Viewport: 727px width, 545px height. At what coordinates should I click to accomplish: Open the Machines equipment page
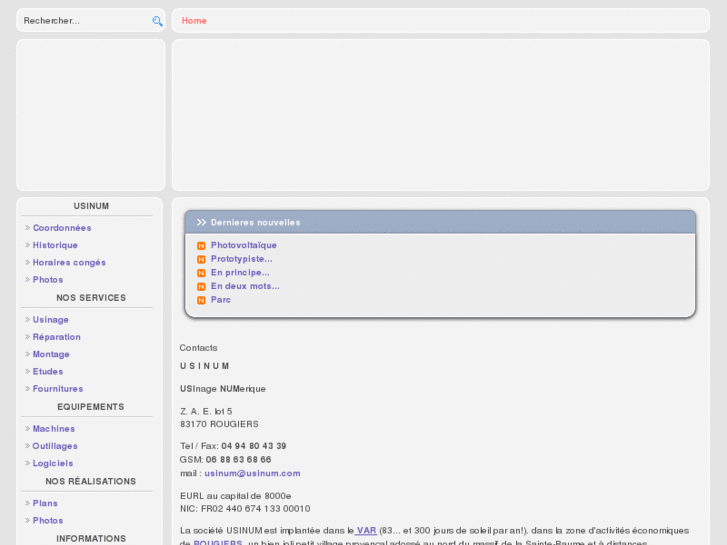(54, 429)
